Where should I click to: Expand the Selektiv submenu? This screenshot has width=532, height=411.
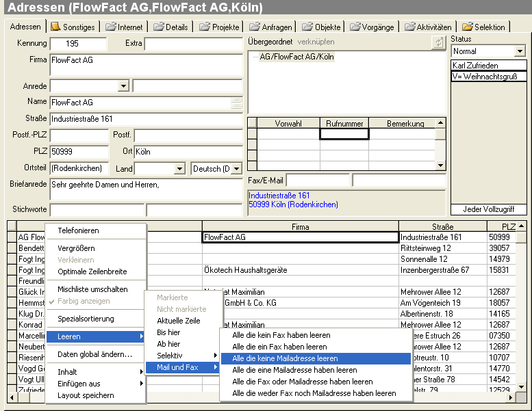point(183,356)
